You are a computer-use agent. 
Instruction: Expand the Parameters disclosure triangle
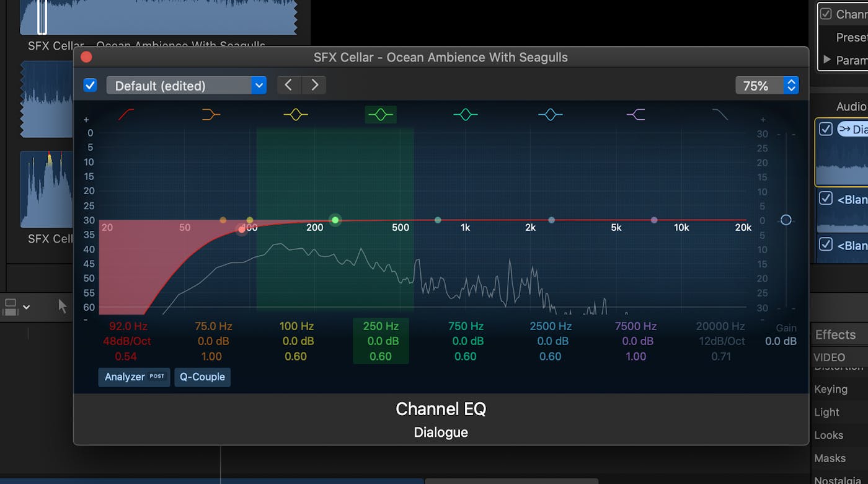coord(826,60)
